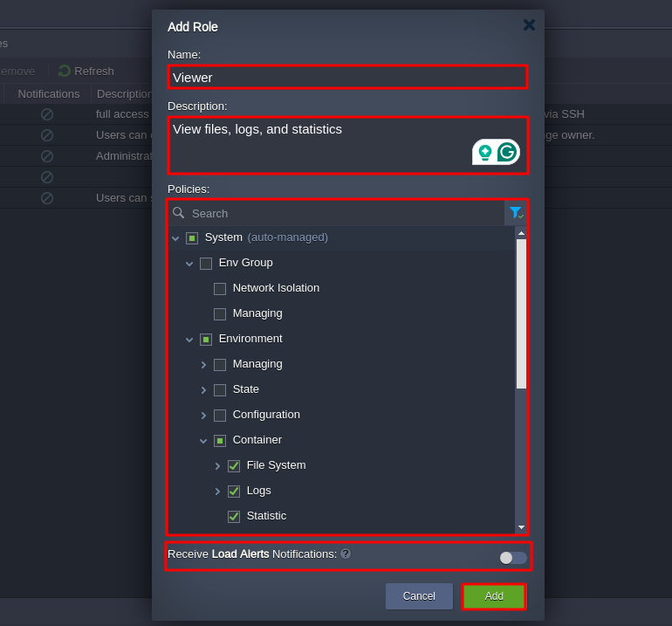Click the policies filter funnel icon
The width and height of the screenshot is (672, 626).
tap(515, 213)
